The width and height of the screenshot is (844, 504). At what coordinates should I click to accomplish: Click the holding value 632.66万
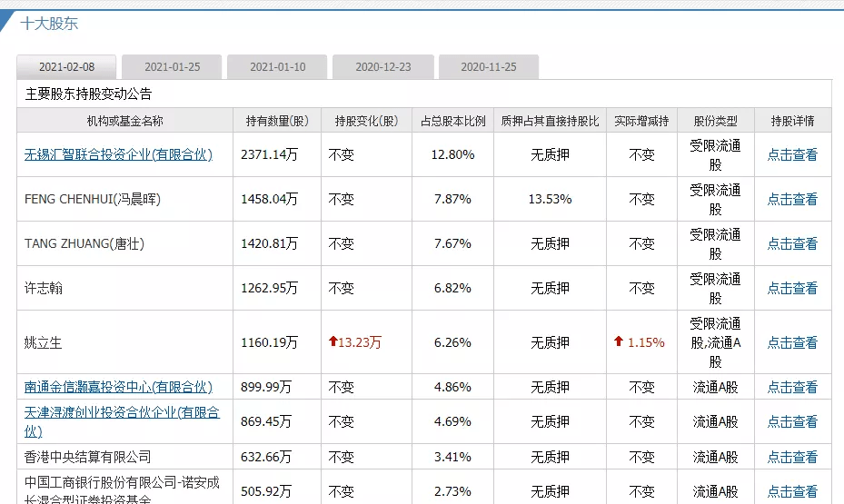(x=266, y=457)
